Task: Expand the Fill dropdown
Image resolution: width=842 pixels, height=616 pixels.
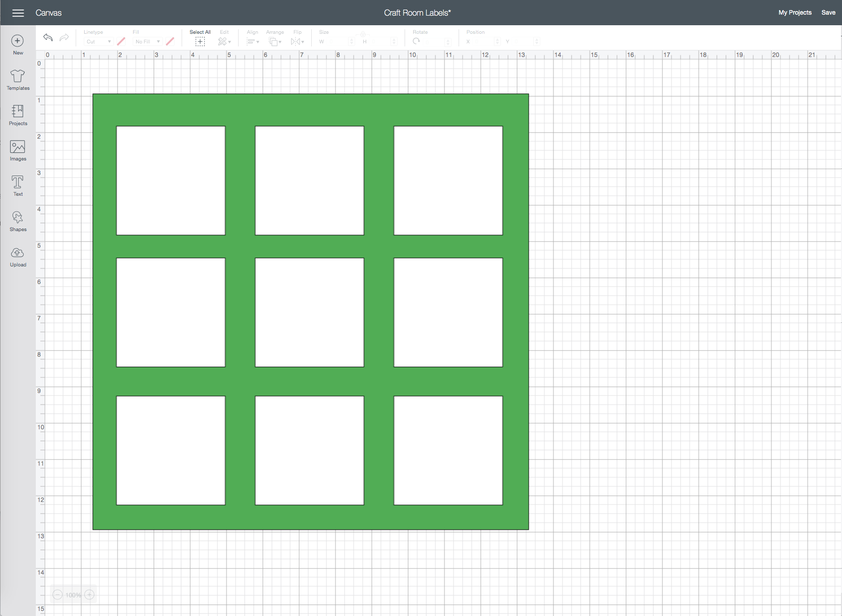Action: pyautogui.click(x=147, y=42)
